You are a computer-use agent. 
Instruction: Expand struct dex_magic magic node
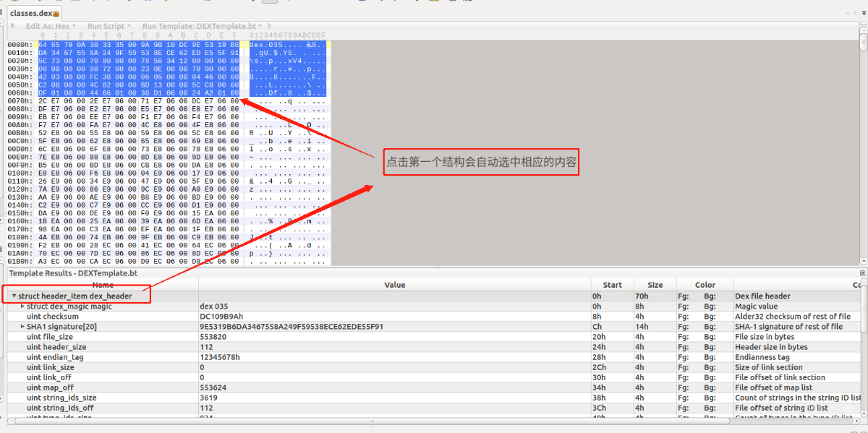pyautogui.click(x=22, y=306)
